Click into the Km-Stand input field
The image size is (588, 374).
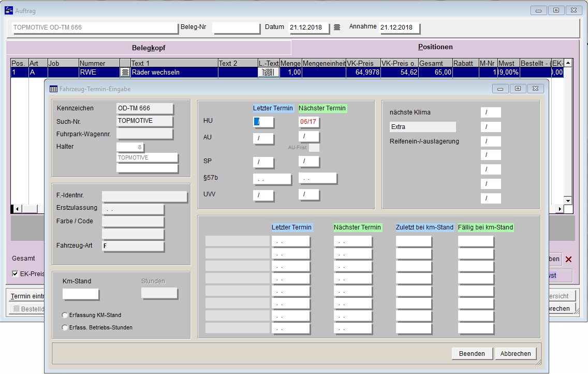tap(80, 294)
